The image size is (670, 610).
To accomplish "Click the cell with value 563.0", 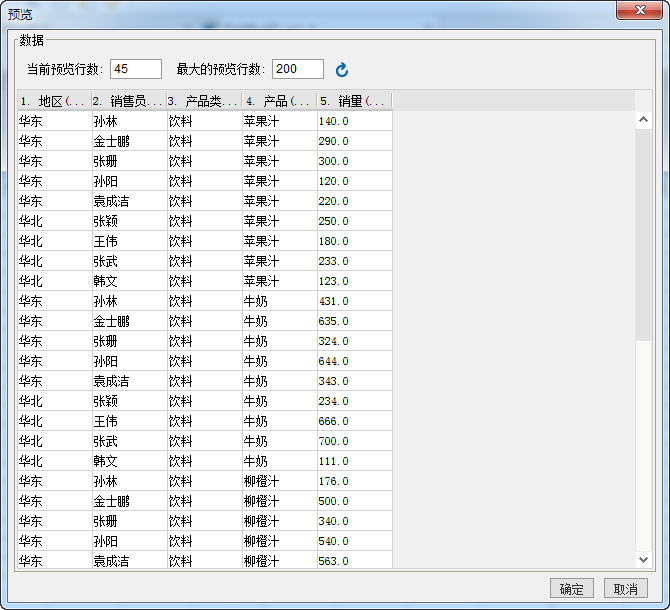I will [x=355, y=560].
